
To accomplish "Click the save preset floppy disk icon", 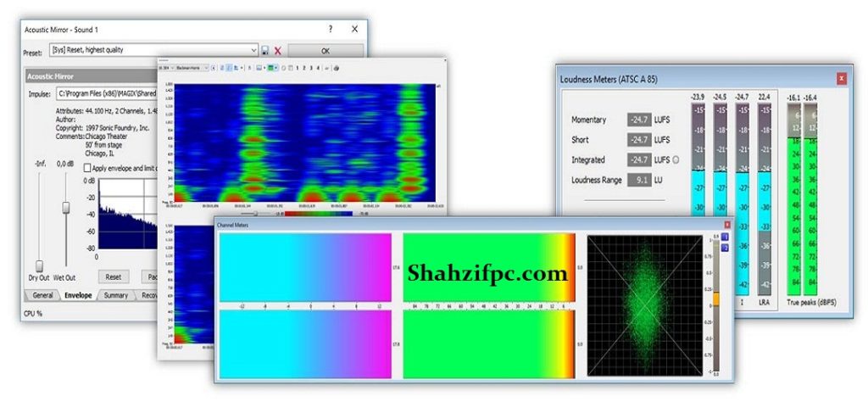I will tap(265, 51).
